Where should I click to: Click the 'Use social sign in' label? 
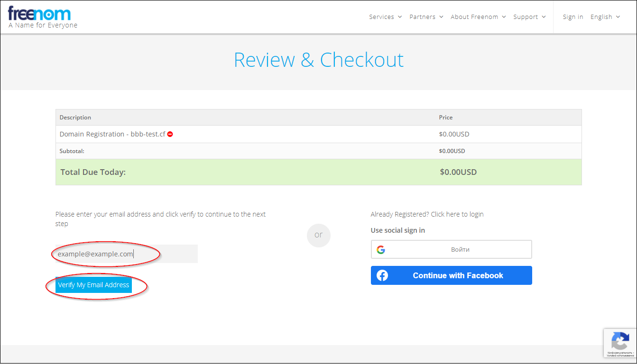coord(398,230)
